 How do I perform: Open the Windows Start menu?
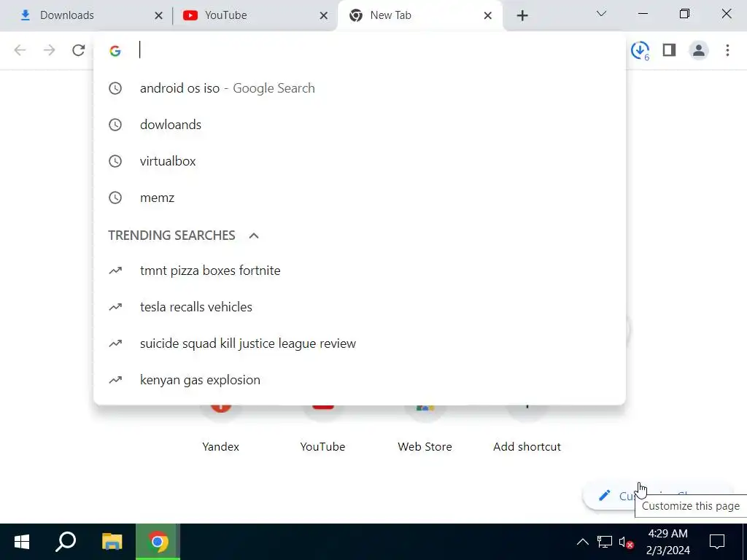click(x=22, y=542)
